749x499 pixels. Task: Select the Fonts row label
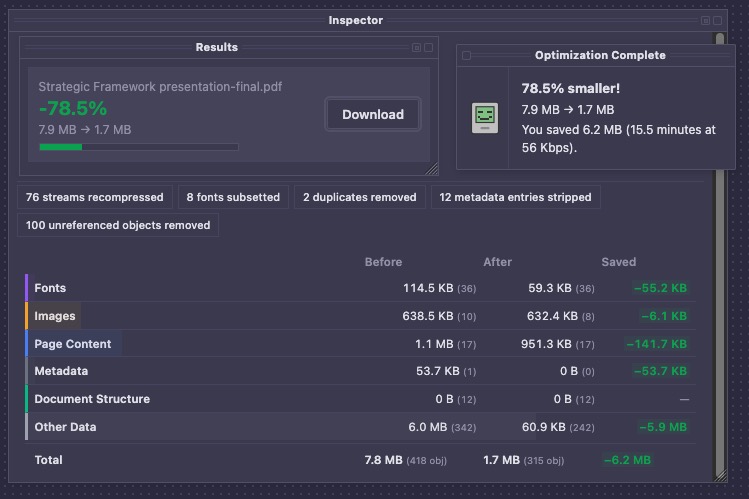click(50, 288)
